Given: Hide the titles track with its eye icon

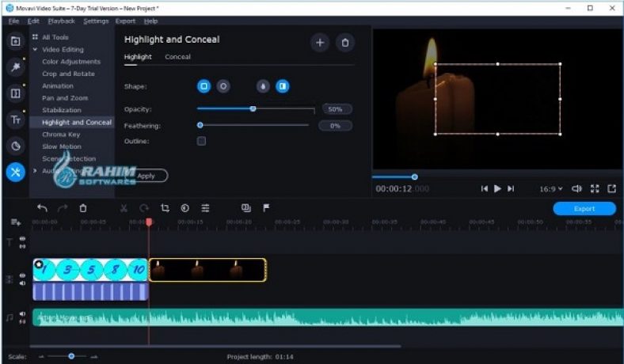Looking at the screenshot, I should click(22, 239).
